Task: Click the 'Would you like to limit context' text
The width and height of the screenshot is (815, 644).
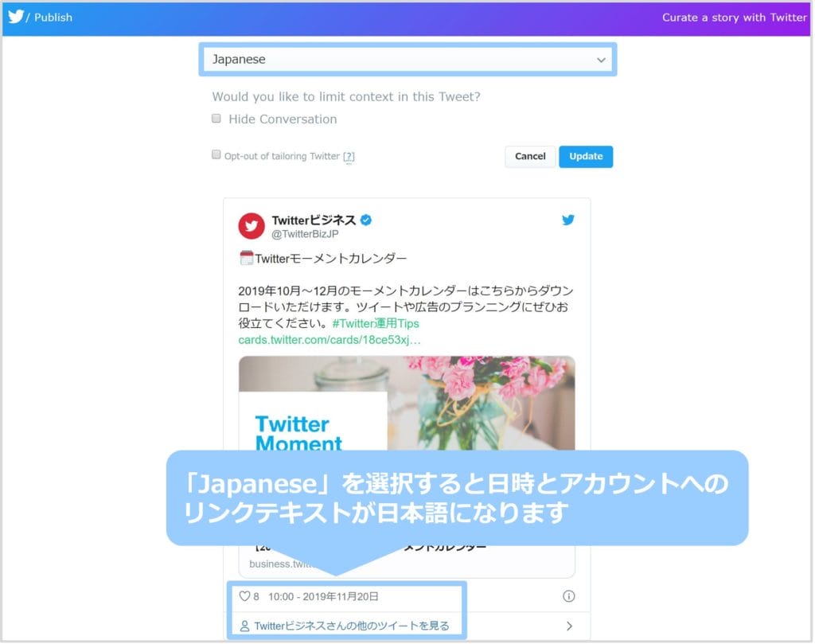Action: 346,96
